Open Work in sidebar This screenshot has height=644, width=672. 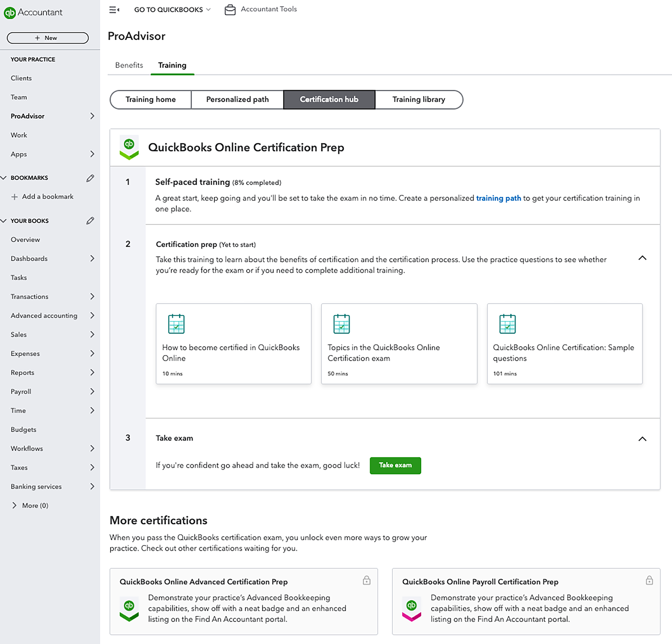[x=19, y=135]
